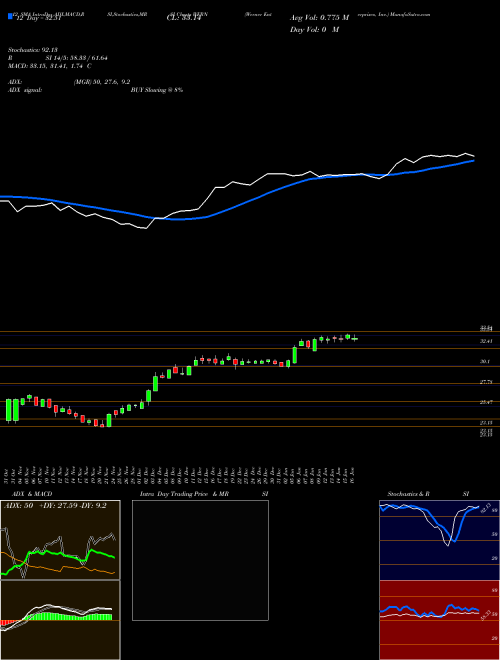Click the 'ADX signal:' label
This screenshot has width=500, height=660.
[x=25, y=90]
